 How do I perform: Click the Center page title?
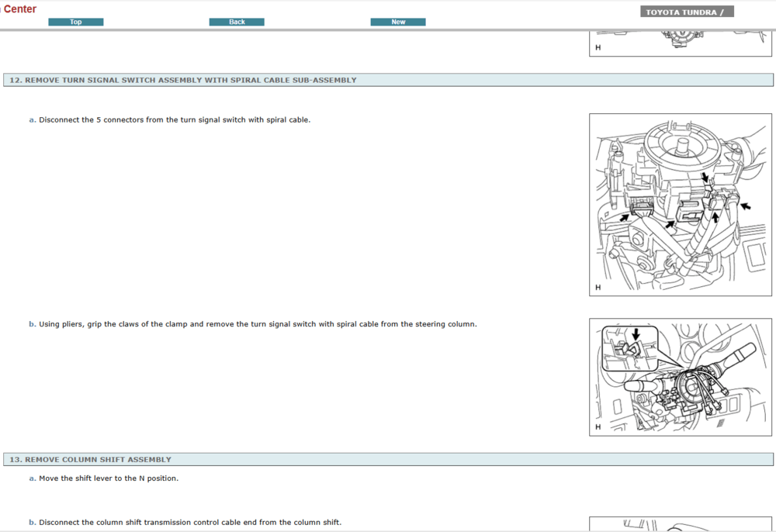click(19, 9)
